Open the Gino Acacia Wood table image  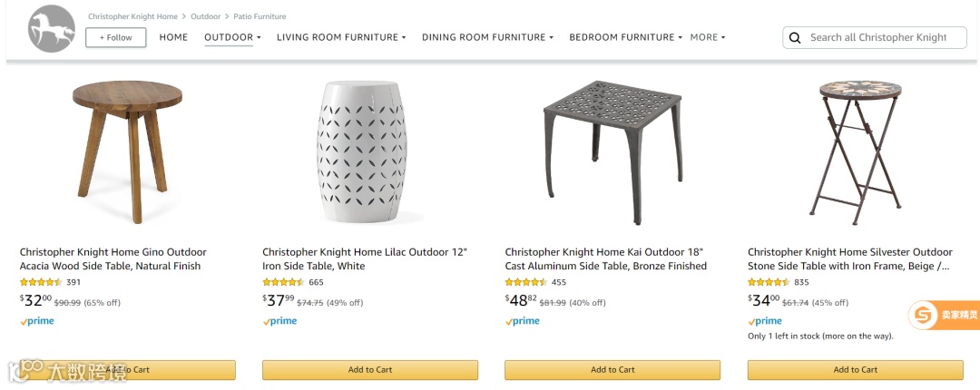point(128,151)
